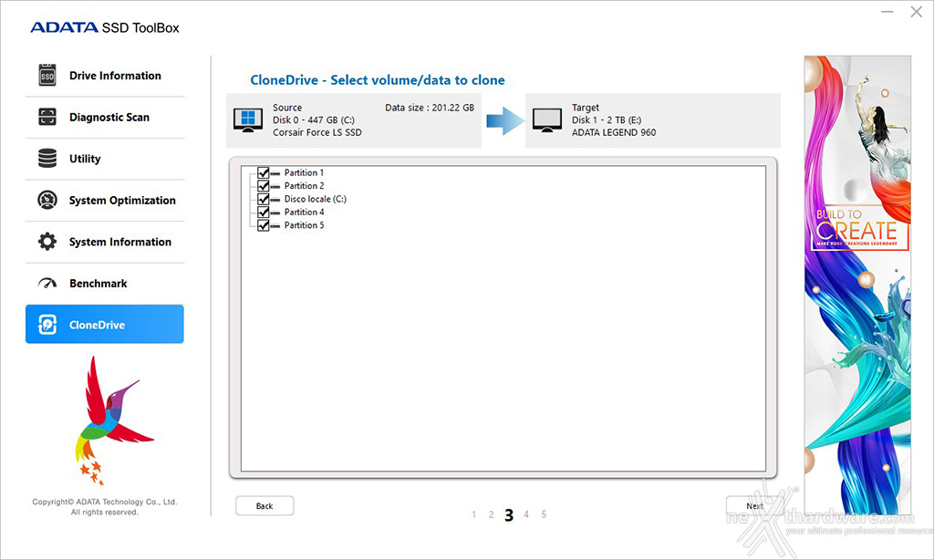Image resolution: width=934 pixels, height=560 pixels.
Task: Uncheck the Partition 2 checkbox
Action: (x=264, y=186)
